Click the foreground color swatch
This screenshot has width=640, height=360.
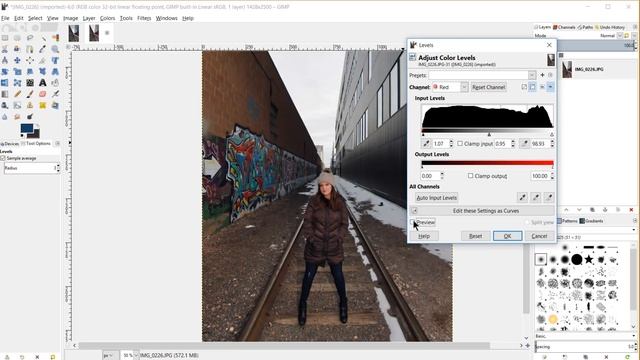27,129
